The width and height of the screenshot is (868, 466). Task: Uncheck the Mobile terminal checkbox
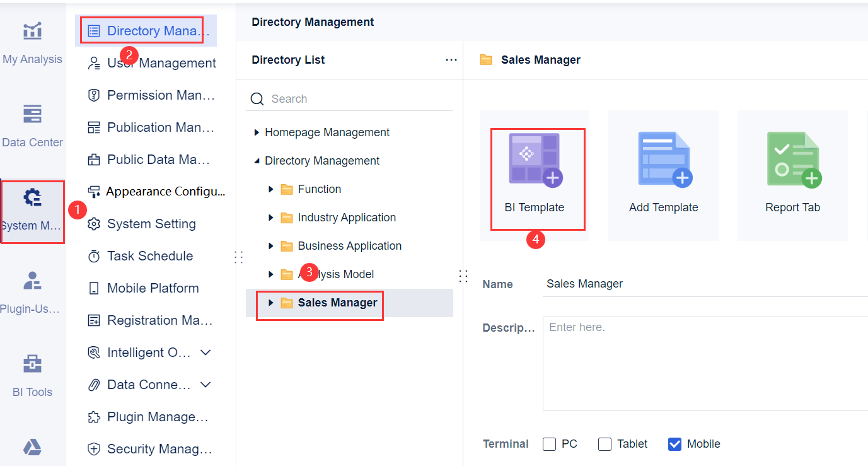674,444
